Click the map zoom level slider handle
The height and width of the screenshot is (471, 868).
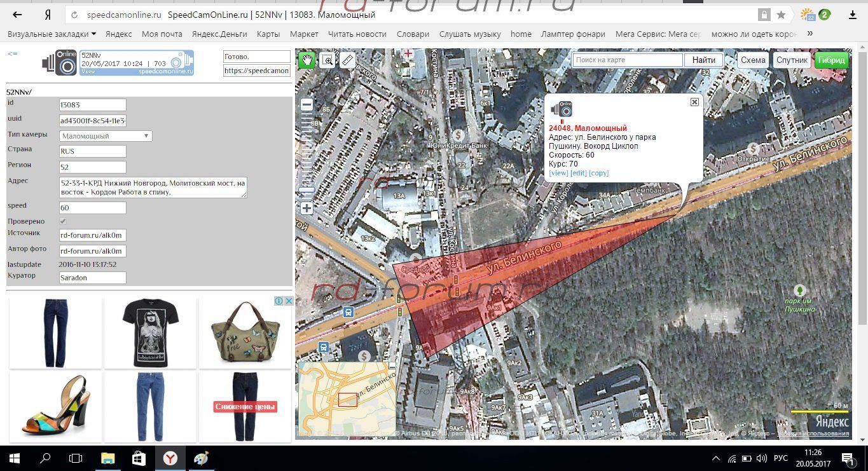[x=307, y=191]
